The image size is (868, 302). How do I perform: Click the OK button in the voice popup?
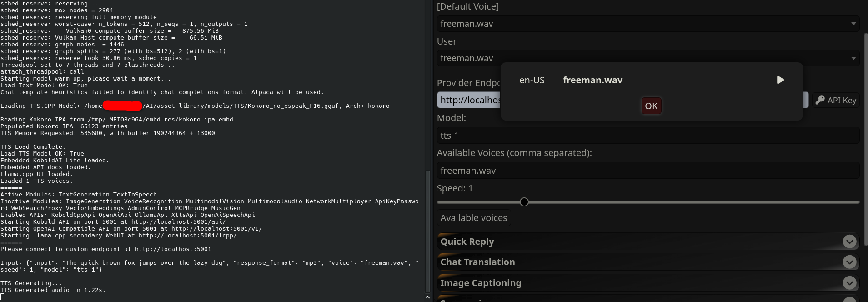[651, 106]
